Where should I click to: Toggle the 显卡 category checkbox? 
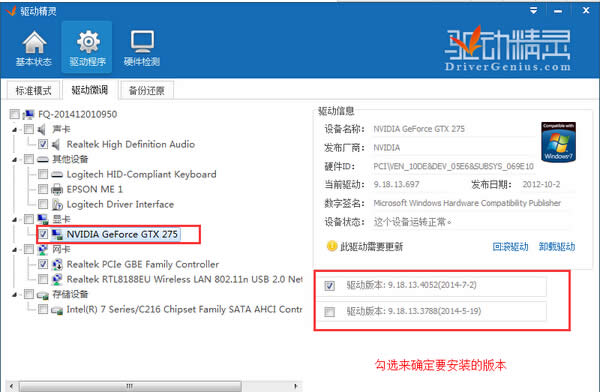pos(29,219)
